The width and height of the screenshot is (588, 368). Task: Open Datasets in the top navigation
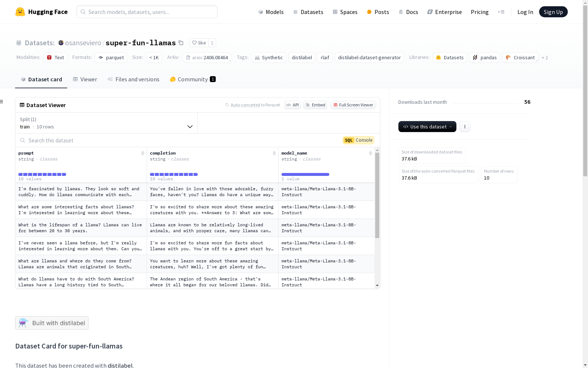click(308, 12)
